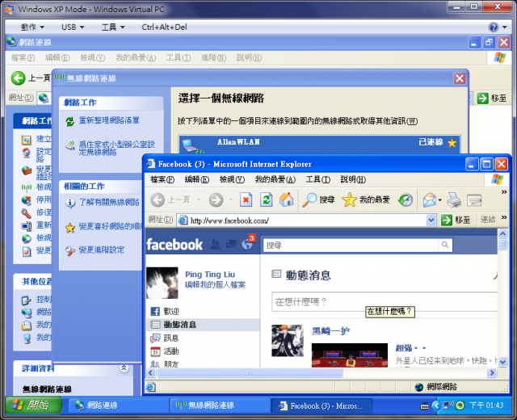The height and width of the screenshot is (420, 517).
Task: Open Facebook messages icon in the header
Action: coord(231,245)
